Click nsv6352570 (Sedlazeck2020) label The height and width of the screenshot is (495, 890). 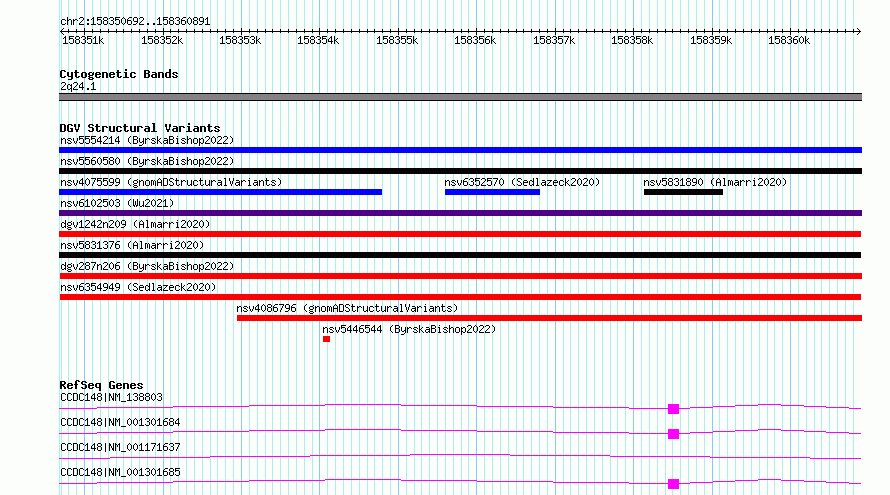(522, 182)
